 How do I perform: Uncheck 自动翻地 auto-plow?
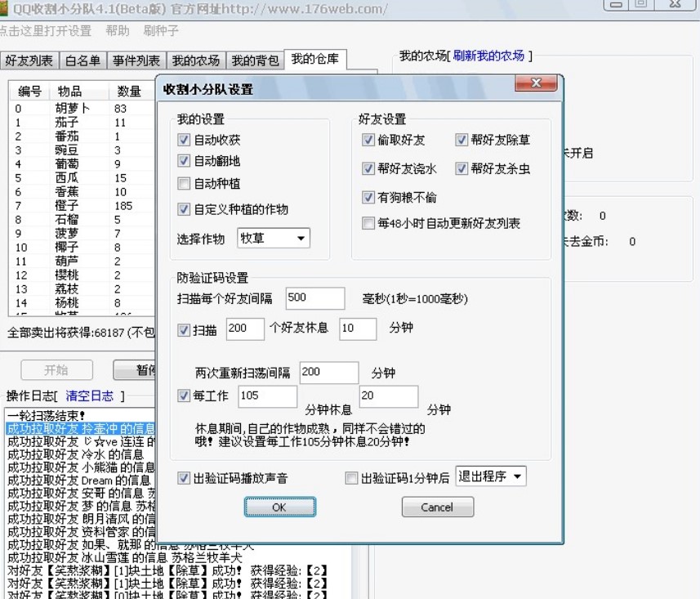[x=184, y=161]
